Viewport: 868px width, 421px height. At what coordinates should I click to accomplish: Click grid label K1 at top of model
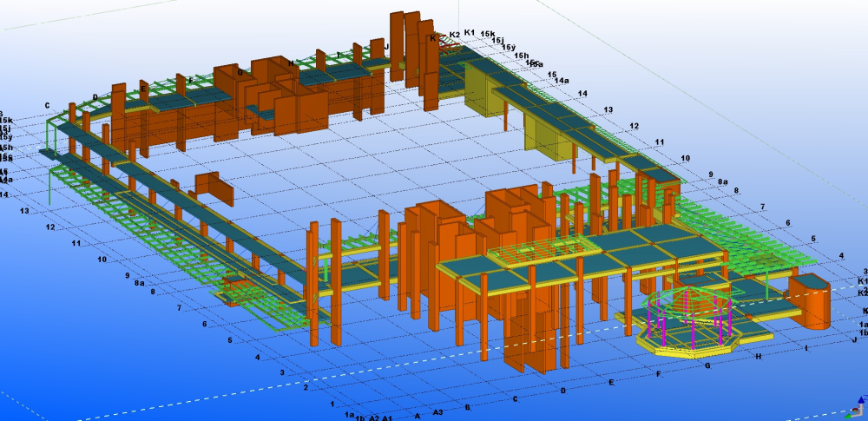(470, 32)
